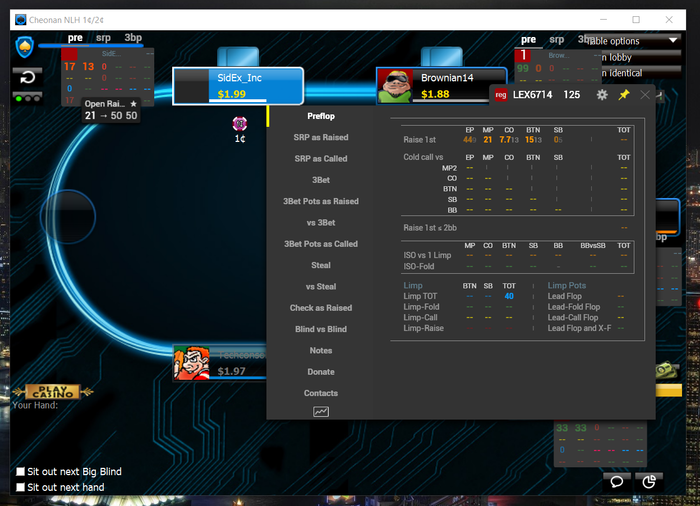Check Sit out next Big Blind
This screenshot has width=700, height=506.
point(20,472)
